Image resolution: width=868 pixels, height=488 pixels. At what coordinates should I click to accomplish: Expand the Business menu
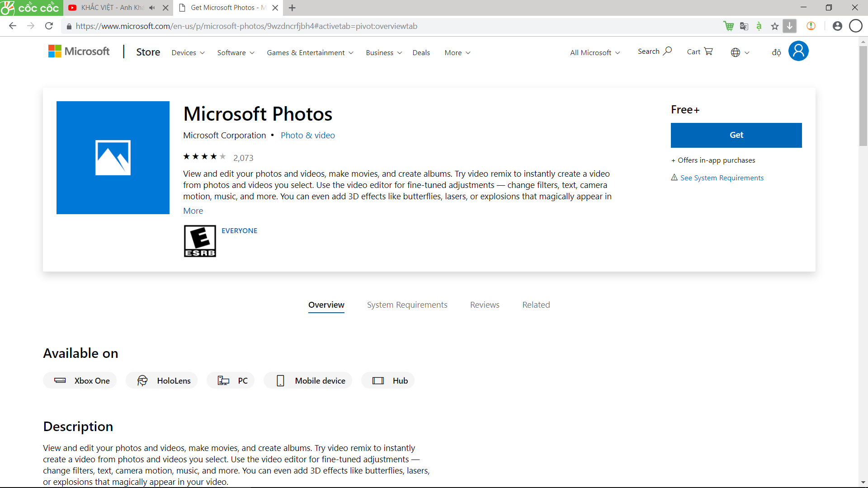click(384, 53)
